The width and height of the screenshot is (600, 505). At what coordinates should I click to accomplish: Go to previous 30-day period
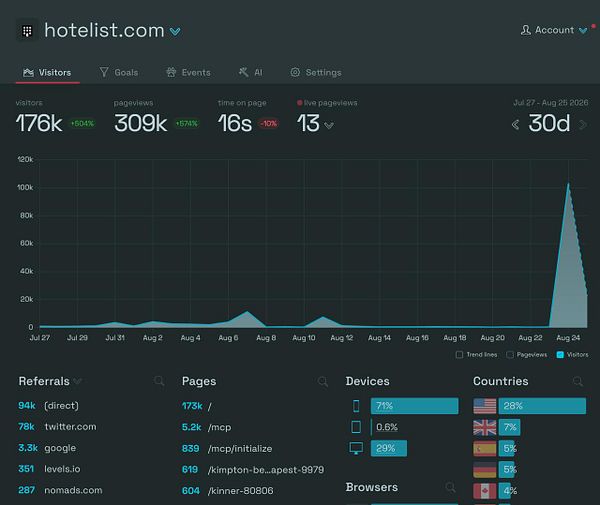click(515, 125)
